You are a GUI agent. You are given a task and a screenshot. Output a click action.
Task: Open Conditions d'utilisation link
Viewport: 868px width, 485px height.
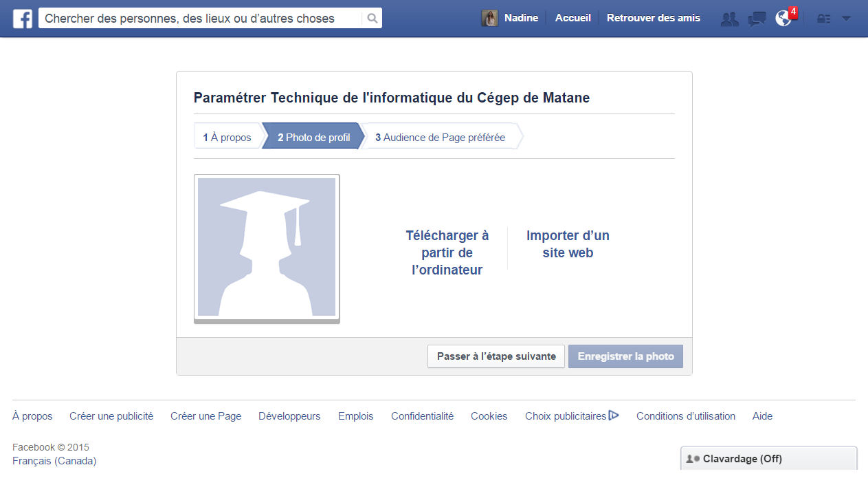click(686, 416)
